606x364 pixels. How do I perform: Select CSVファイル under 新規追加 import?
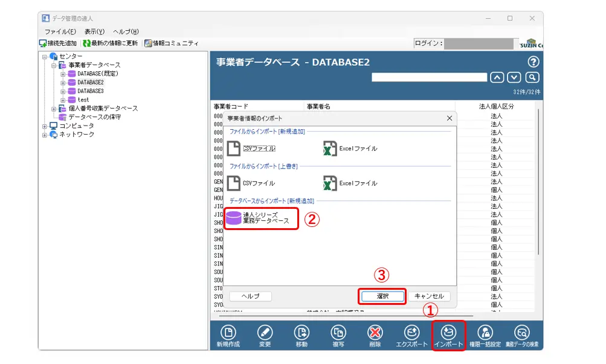[251, 148]
